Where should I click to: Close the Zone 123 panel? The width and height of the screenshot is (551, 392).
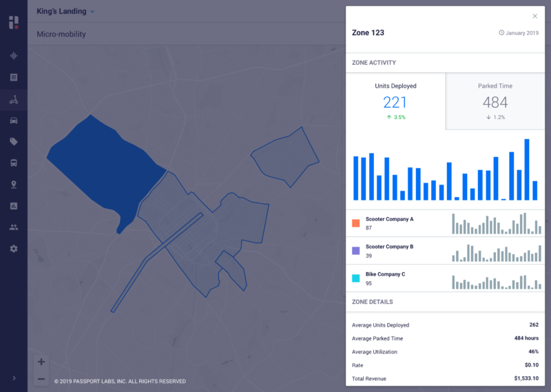535,16
